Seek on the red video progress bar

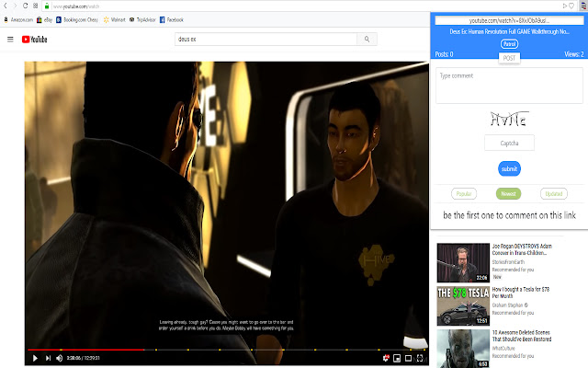pos(85,350)
